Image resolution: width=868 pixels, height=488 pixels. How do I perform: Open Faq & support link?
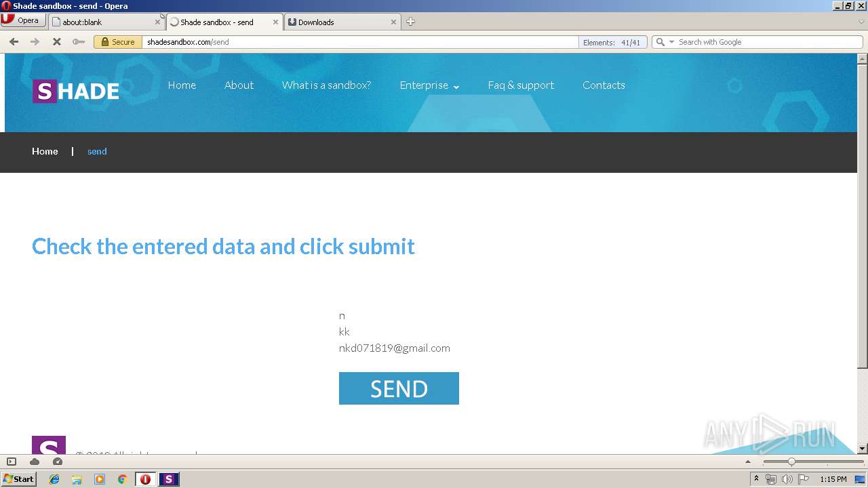point(521,85)
